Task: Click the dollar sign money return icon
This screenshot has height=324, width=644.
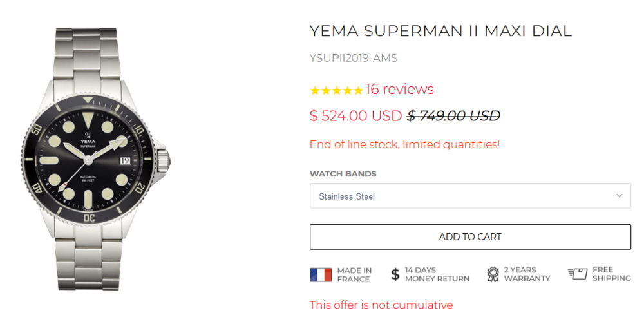Action: point(395,275)
